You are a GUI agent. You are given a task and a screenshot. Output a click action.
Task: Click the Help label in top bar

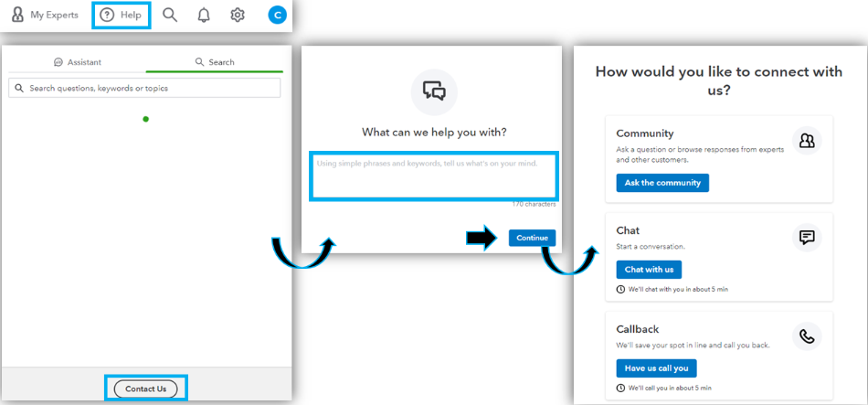(131, 15)
